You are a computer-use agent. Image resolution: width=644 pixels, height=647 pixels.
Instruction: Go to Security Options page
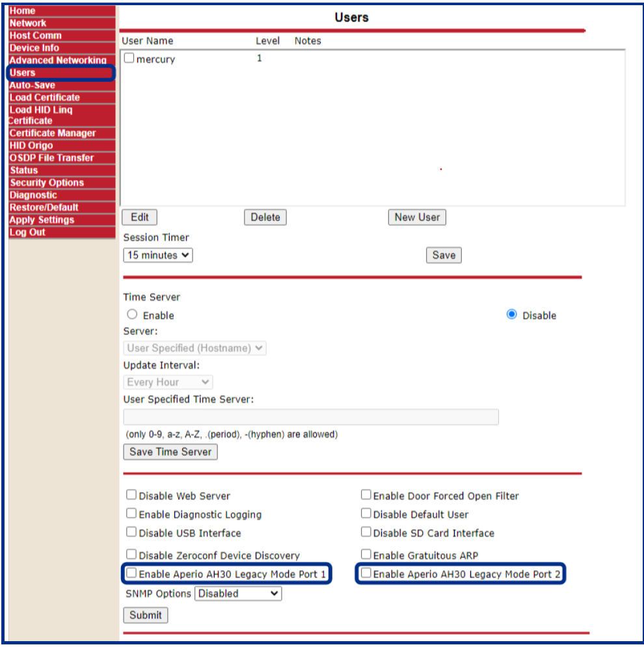[47, 183]
